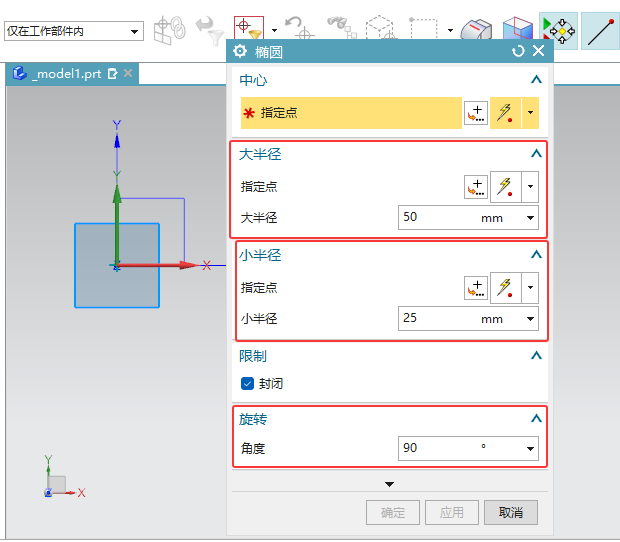
Task: Click the red X axis arrow handle
Action: pos(188,265)
